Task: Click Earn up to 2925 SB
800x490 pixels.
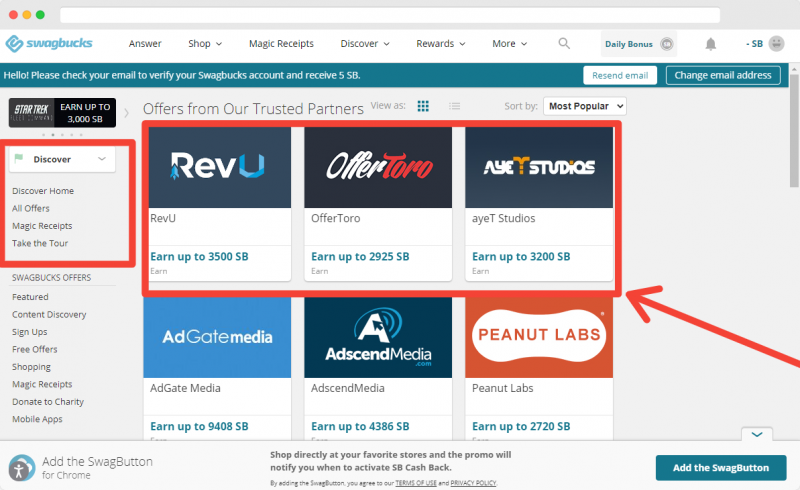Action: 360,257
